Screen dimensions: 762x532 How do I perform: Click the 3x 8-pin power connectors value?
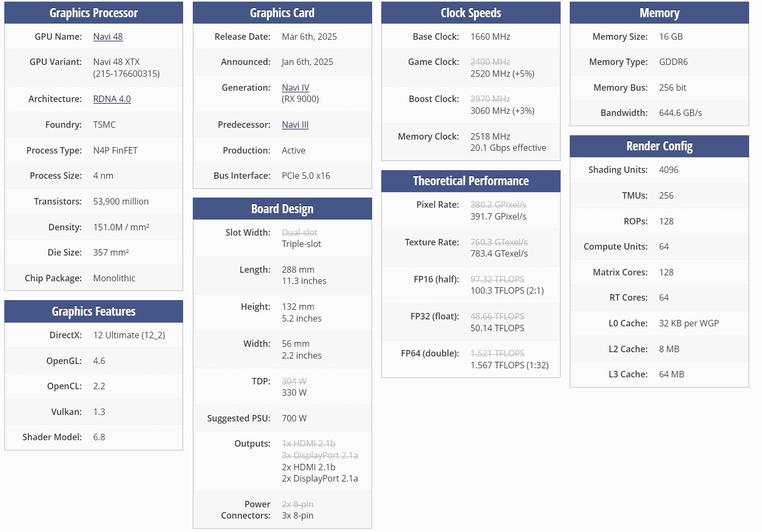(x=297, y=515)
